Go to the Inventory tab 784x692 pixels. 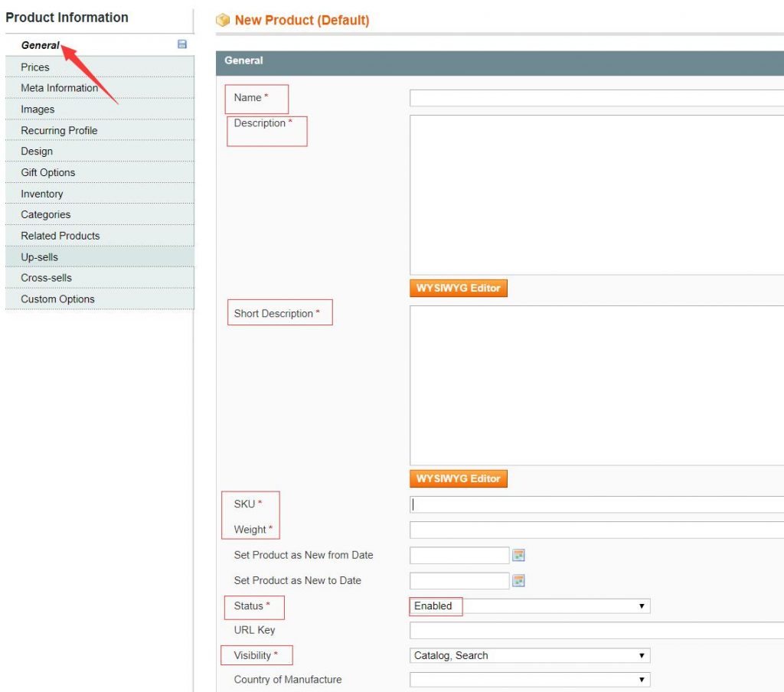[42, 194]
